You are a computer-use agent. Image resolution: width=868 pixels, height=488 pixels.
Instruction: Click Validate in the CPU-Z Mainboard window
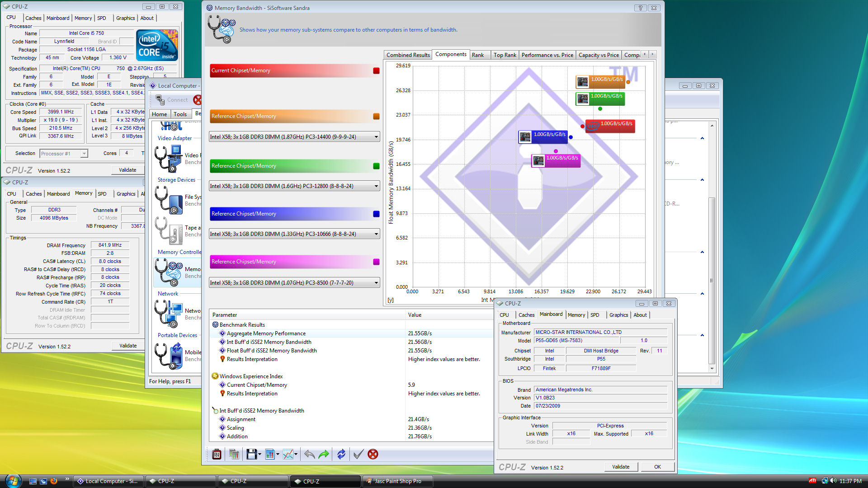pos(620,467)
